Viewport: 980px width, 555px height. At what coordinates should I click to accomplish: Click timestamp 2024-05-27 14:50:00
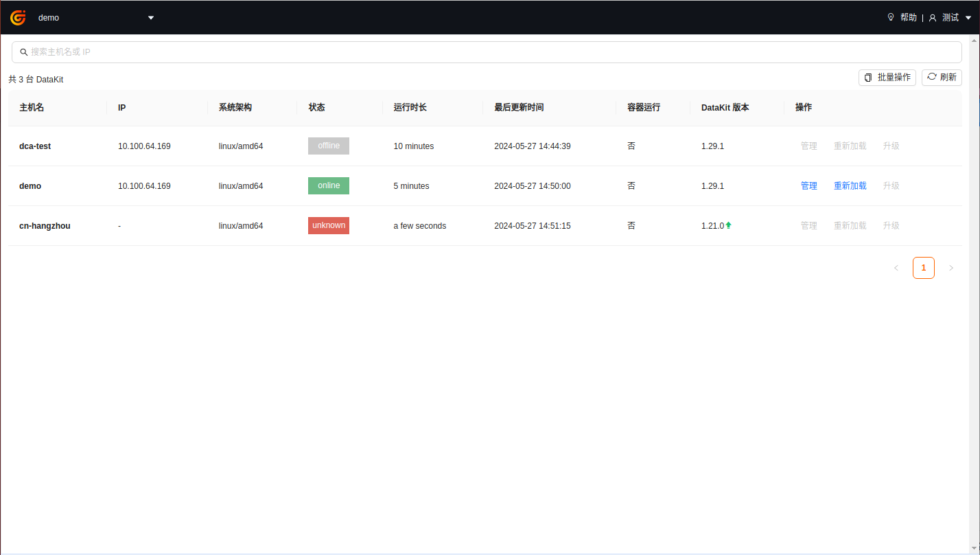click(533, 186)
